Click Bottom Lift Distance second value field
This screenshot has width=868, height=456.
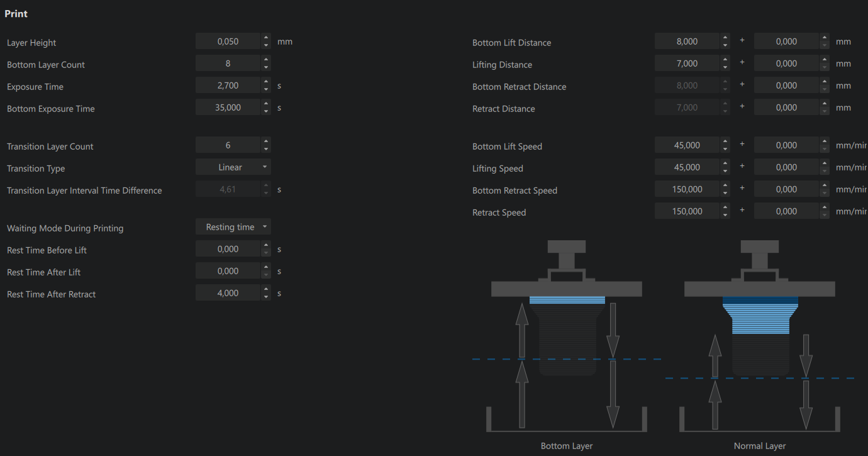(786, 42)
